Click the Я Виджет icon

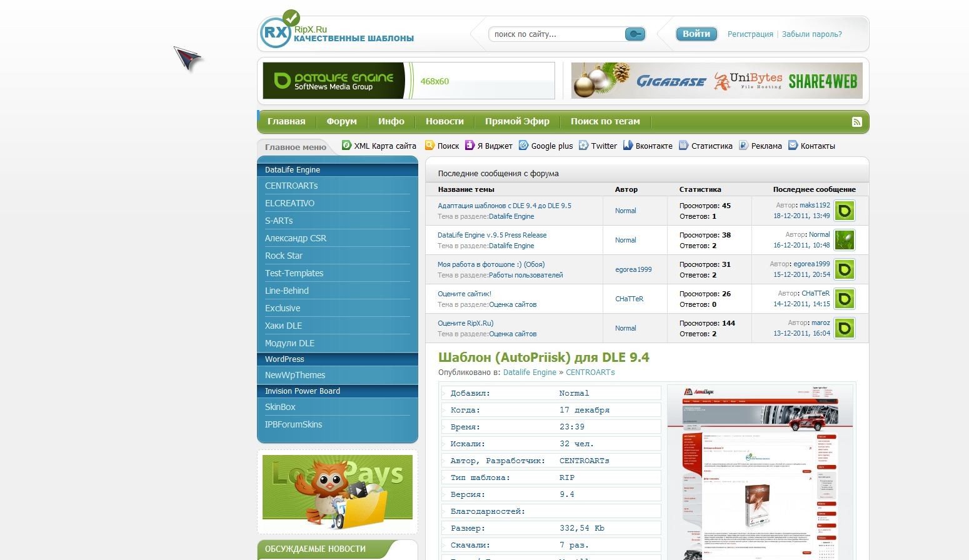pos(469,145)
